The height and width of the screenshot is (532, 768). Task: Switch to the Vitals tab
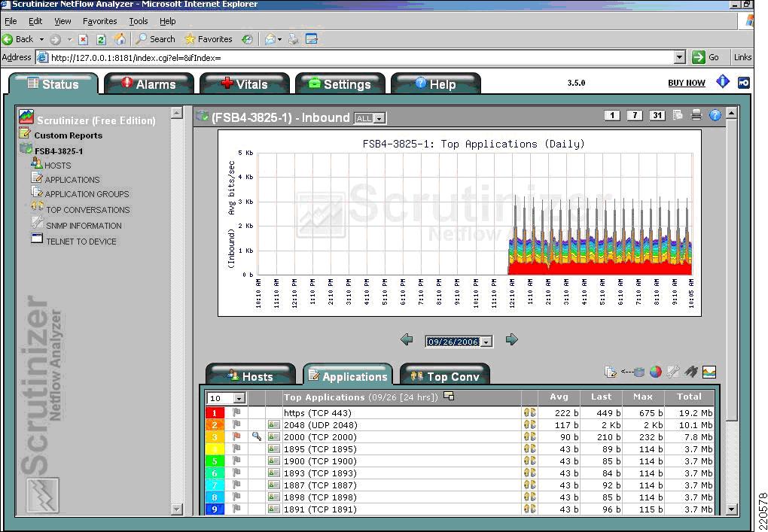245,84
